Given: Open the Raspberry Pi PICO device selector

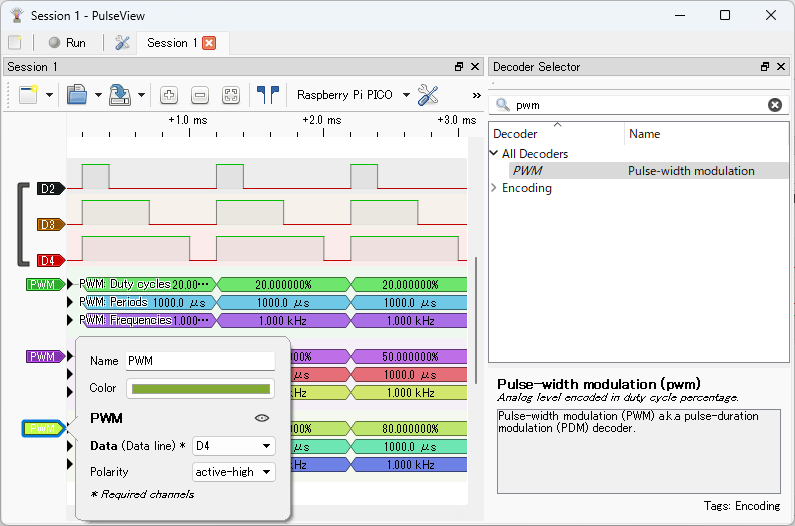Looking at the screenshot, I should [x=353, y=95].
